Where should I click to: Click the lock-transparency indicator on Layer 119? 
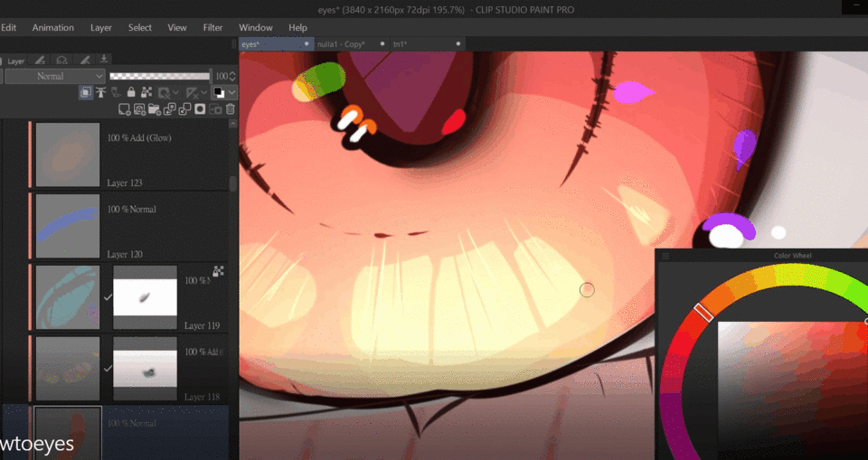[218, 271]
